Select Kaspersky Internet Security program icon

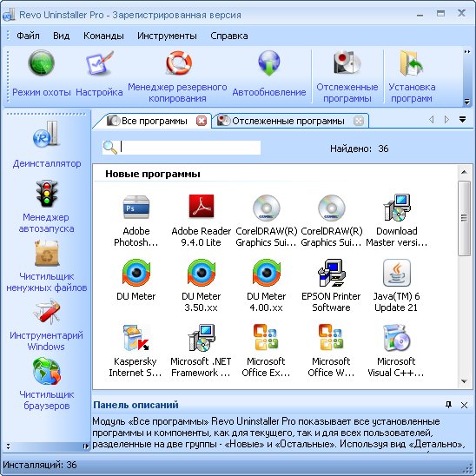pyautogui.click(x=136, y=338)
